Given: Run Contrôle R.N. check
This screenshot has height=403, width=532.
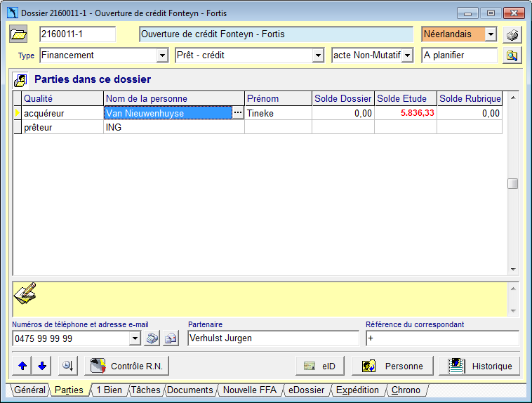Looking at the screenshot, I should click(126, 366).
